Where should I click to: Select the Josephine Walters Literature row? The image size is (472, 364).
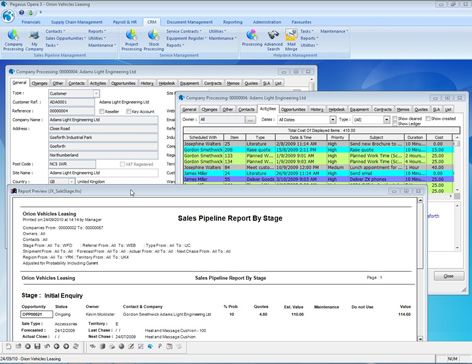click(x=318, y=144)
